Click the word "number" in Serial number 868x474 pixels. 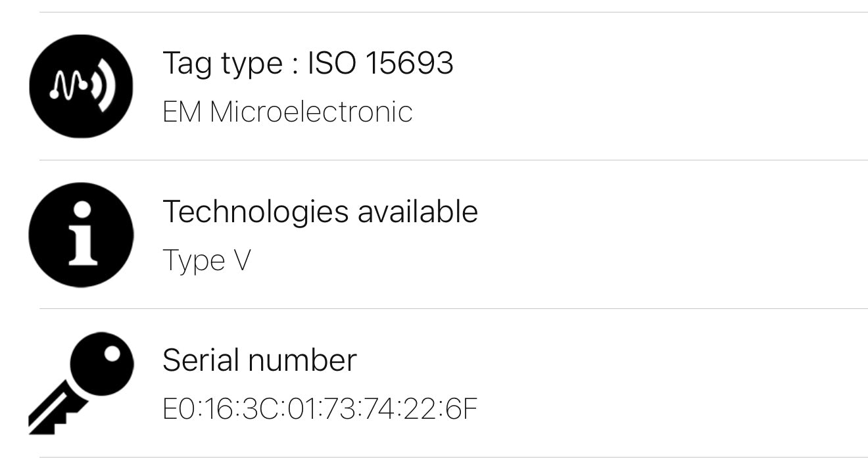tap(302, 360)
